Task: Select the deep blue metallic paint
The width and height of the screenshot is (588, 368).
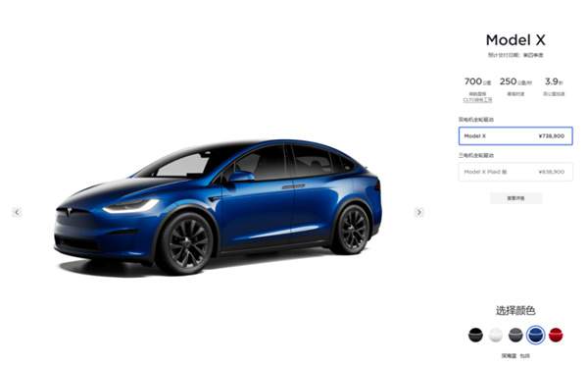Action: click(535, 335)
